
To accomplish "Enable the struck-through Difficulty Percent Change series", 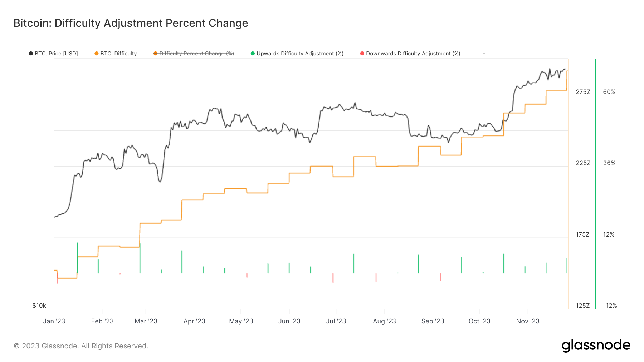I will (196, 54).
